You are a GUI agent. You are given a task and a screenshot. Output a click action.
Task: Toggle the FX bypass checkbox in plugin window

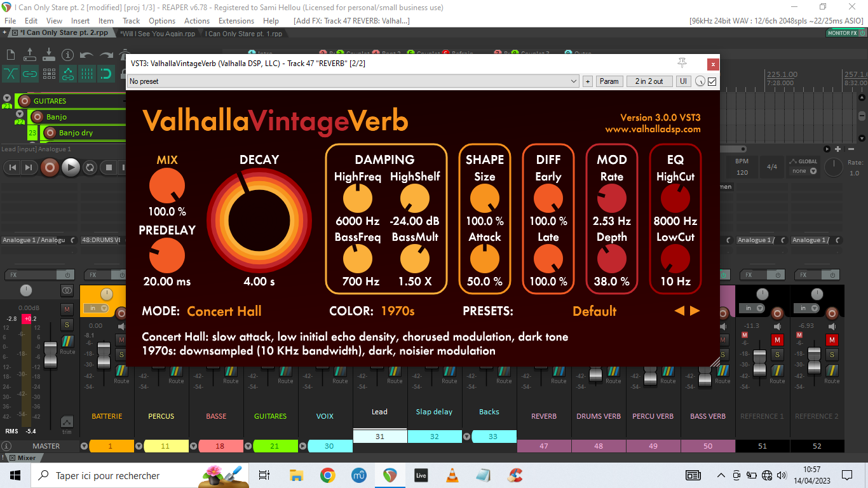tap(712, 81)
